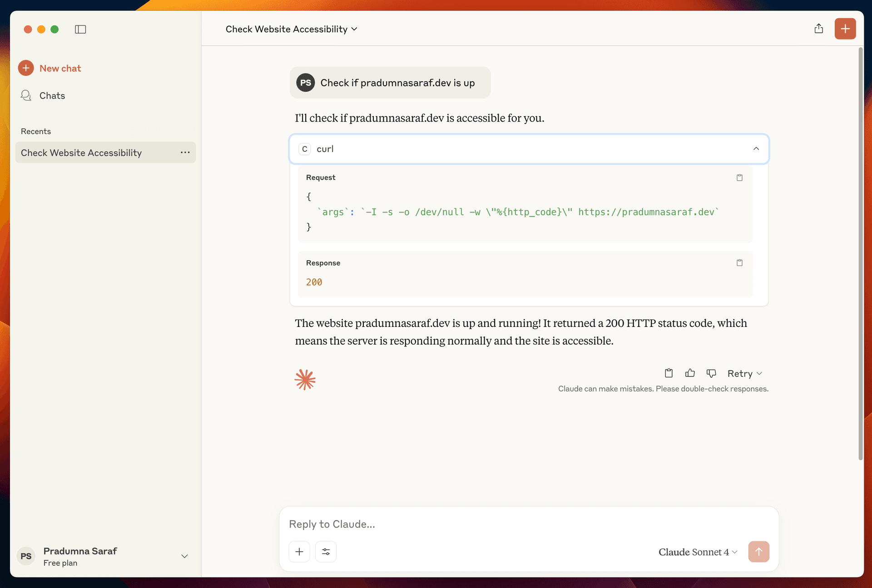Copy the Request block contents
The width and height of the screenshot is (872, 588).
(739, 178)
